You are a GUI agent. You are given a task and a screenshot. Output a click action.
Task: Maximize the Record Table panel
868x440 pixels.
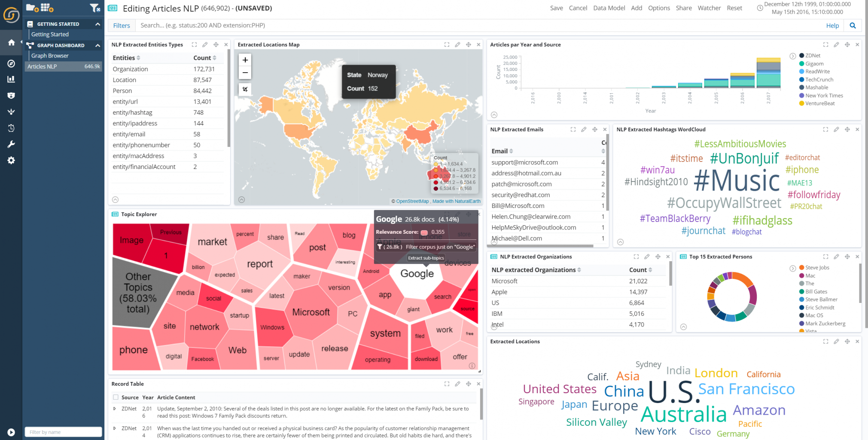coord(447,384)
